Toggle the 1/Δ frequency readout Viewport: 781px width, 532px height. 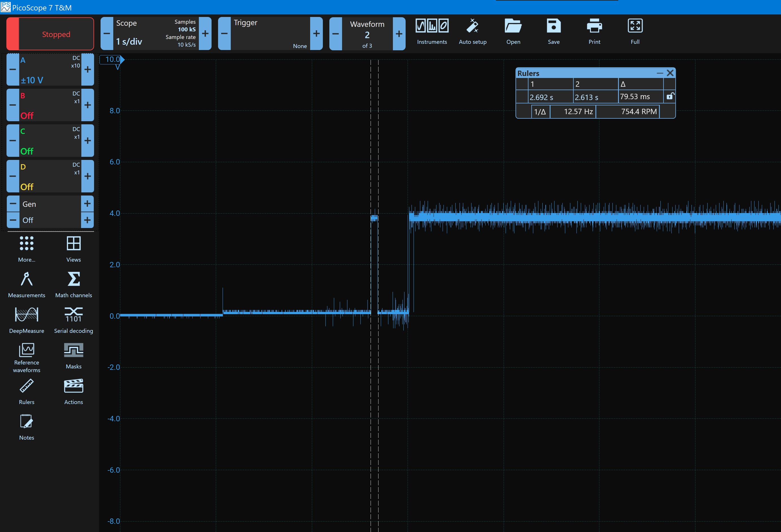pos(540,112)
